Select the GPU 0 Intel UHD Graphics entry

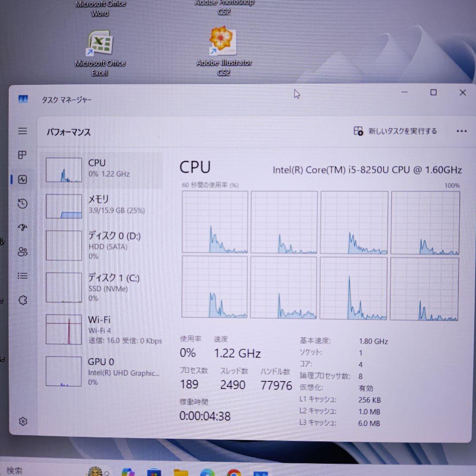coord(101,371)
